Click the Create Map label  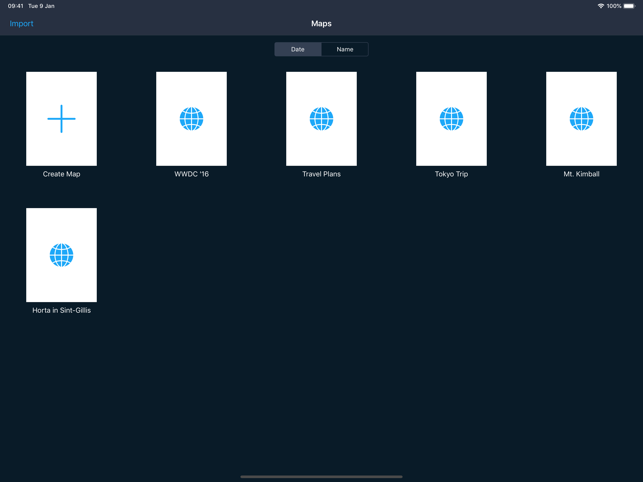(x=61, y=174)
